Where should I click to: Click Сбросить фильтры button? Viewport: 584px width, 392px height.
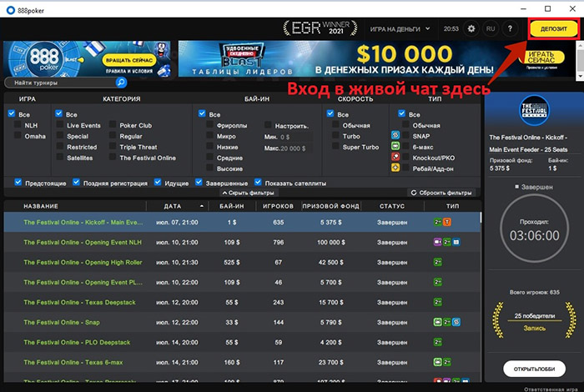click(441, 193)
